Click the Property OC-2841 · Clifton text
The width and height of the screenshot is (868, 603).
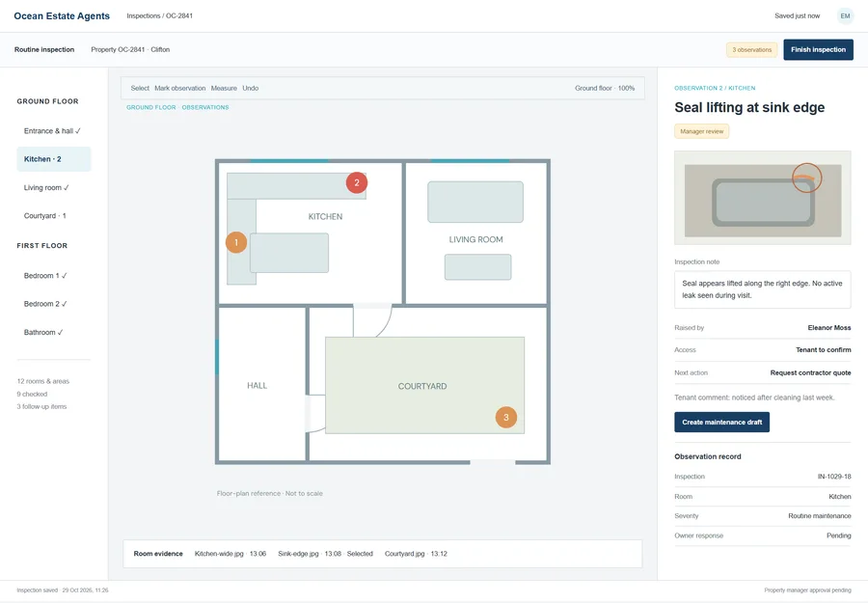[x=130, y=50]
